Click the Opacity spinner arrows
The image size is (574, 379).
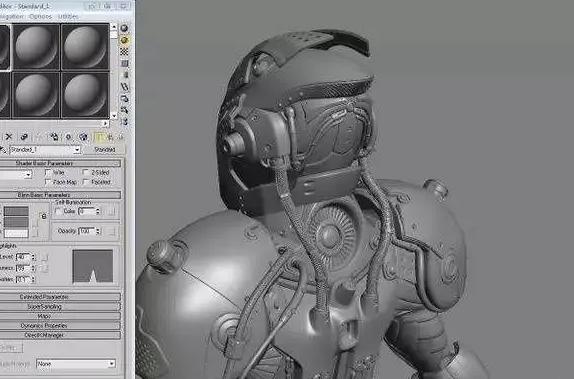[x=97, y=231]
